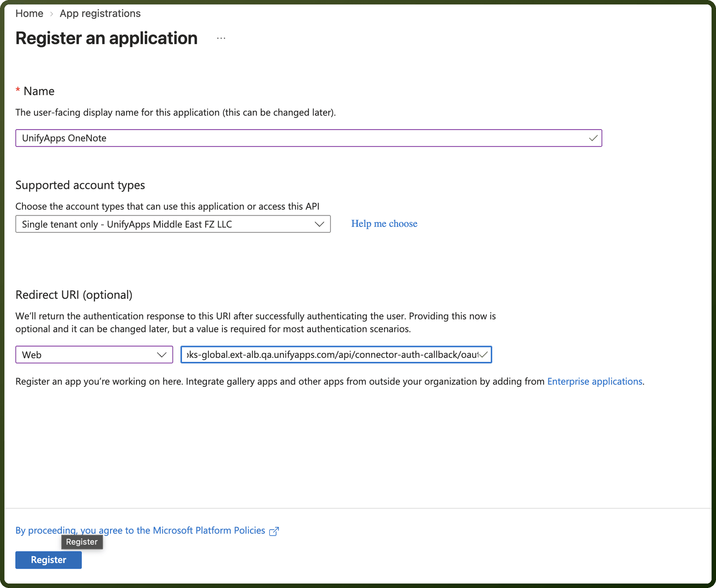The image size is (716, 588).
Task: Click the Redirect URI input field
Action: 336,354
